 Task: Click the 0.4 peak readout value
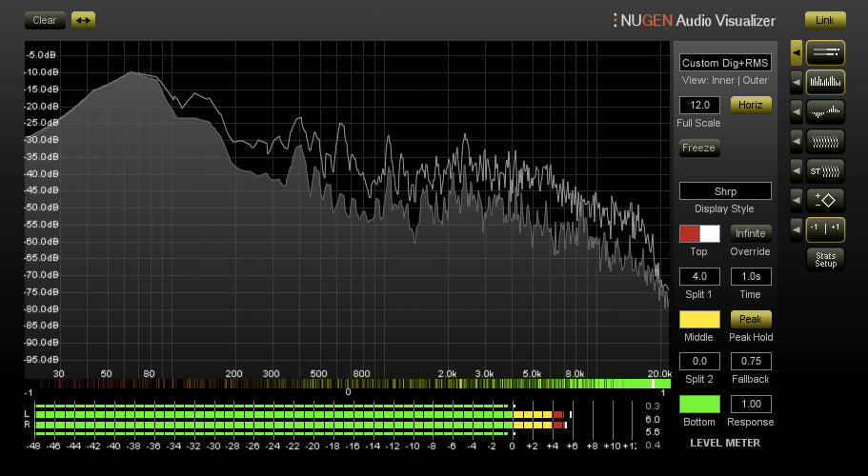(x=653, y=445)
